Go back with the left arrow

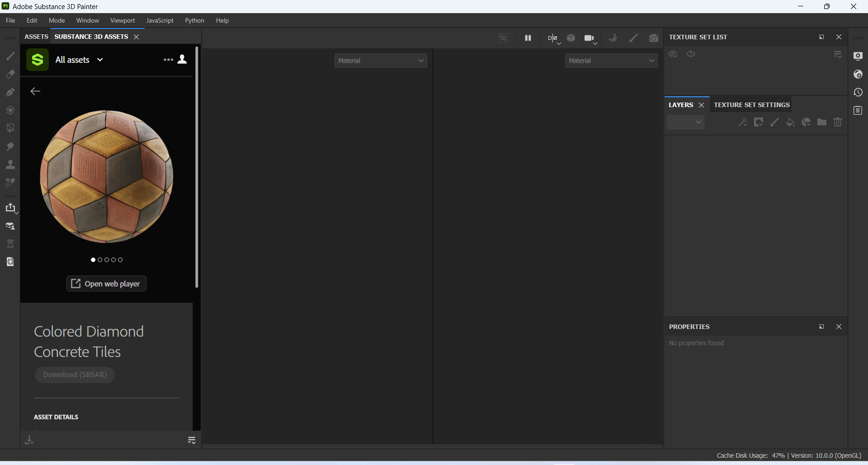coord(35,92)
